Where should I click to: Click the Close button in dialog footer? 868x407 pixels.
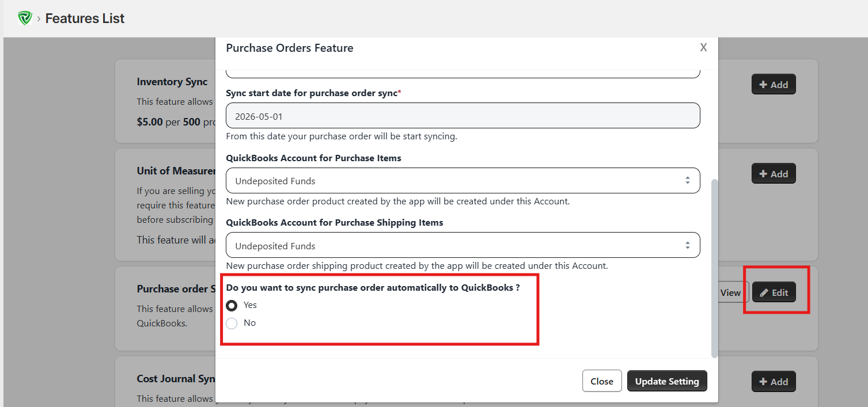pyautogui.click(x=602, y=381)
